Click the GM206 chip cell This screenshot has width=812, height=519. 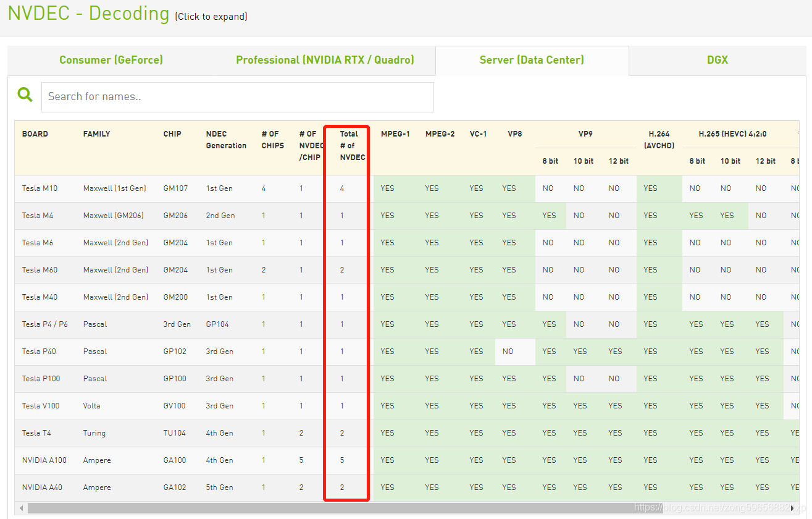point(175,216)
